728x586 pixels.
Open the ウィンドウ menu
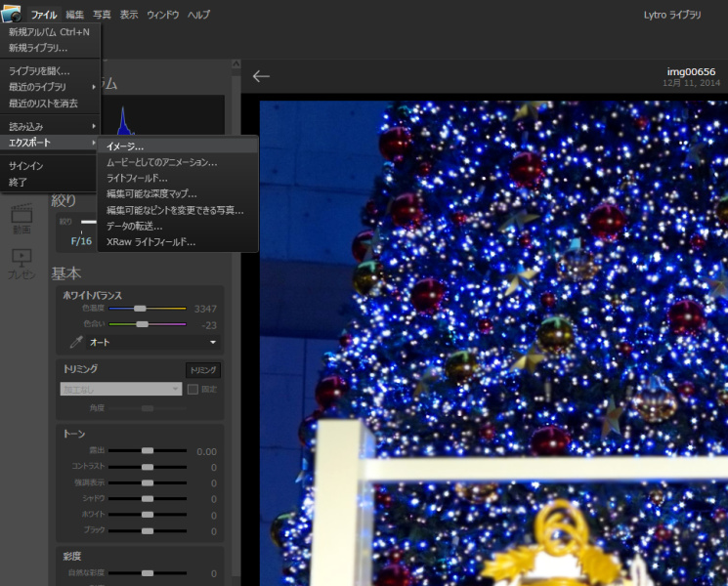(163, 15)
